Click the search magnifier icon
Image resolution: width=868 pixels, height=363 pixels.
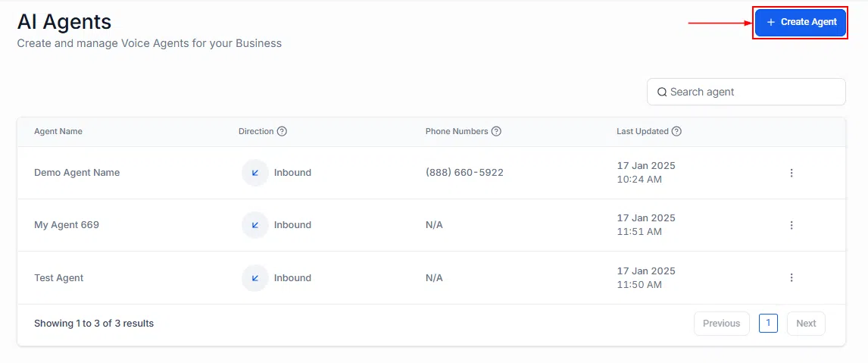[661, 92]
